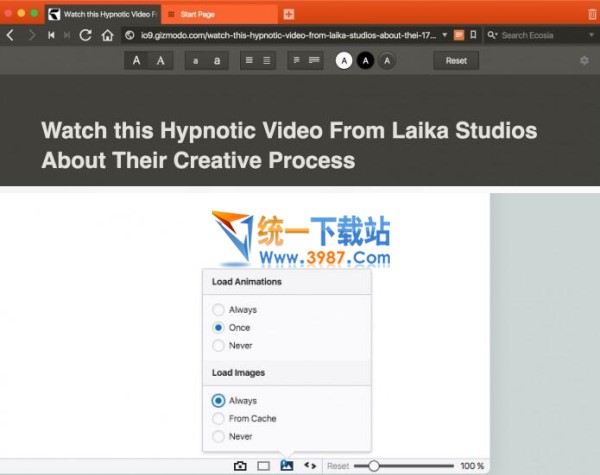Viewport: 600px width, 475px height.
Task: Select the Watch this Hypnotic Video tab
Action: point(105,14)
